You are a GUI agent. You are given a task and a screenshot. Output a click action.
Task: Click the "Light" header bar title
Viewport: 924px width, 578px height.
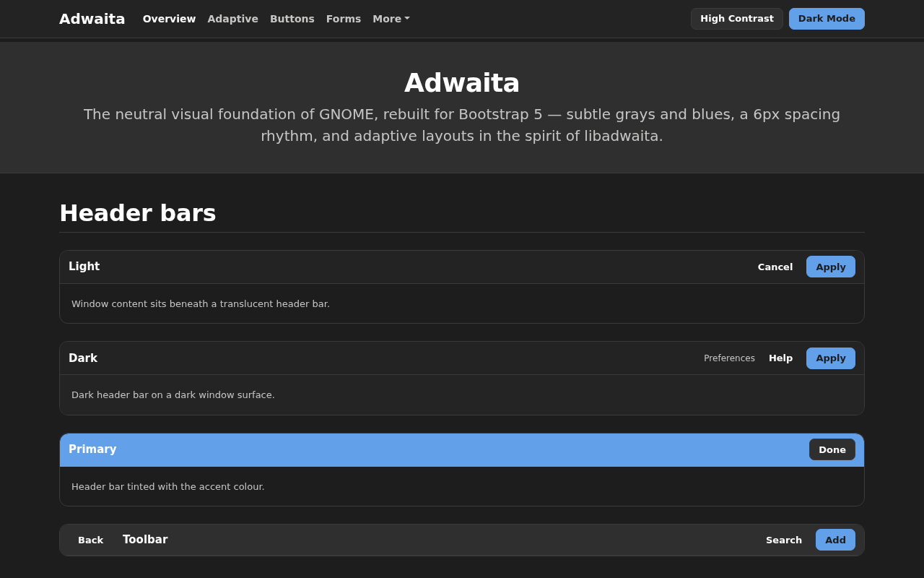pyautogui.click(x=84, y=267)
